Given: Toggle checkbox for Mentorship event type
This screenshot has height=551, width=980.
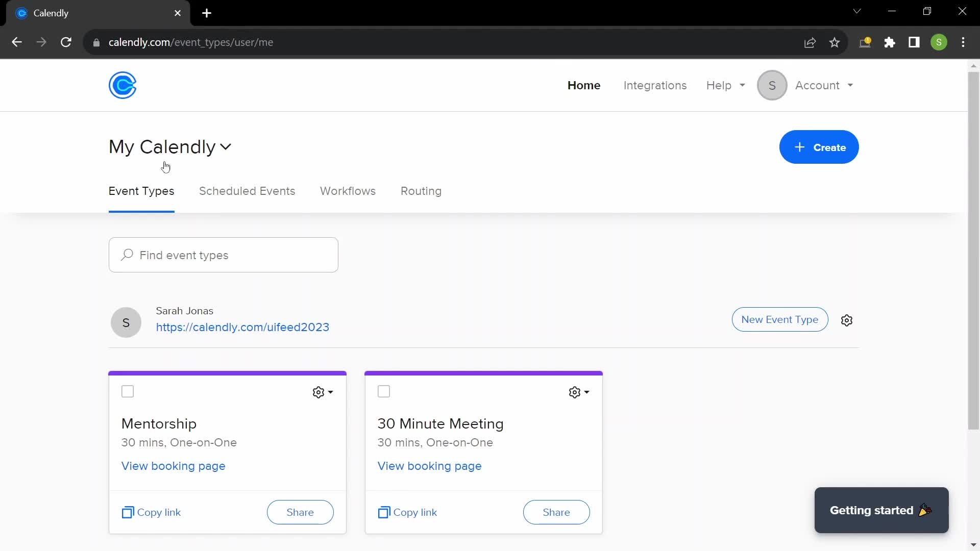Looking at the screenshot, I should 127,391.
